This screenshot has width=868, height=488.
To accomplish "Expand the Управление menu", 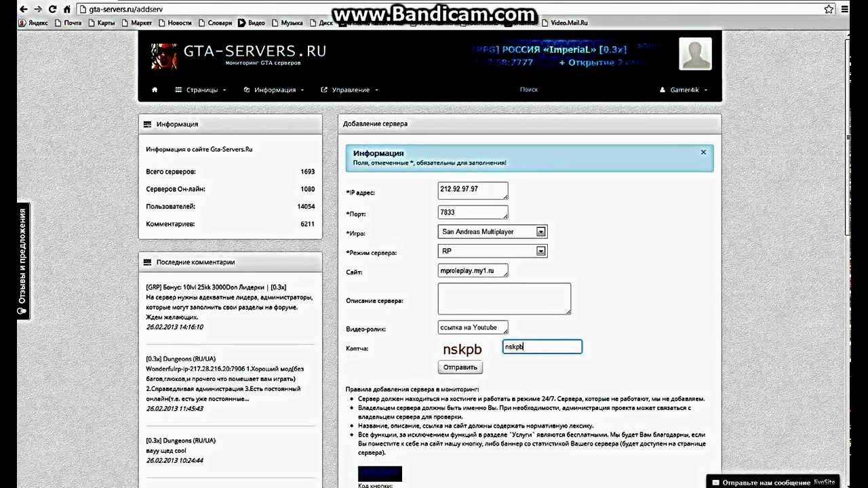I will [349, 89].
